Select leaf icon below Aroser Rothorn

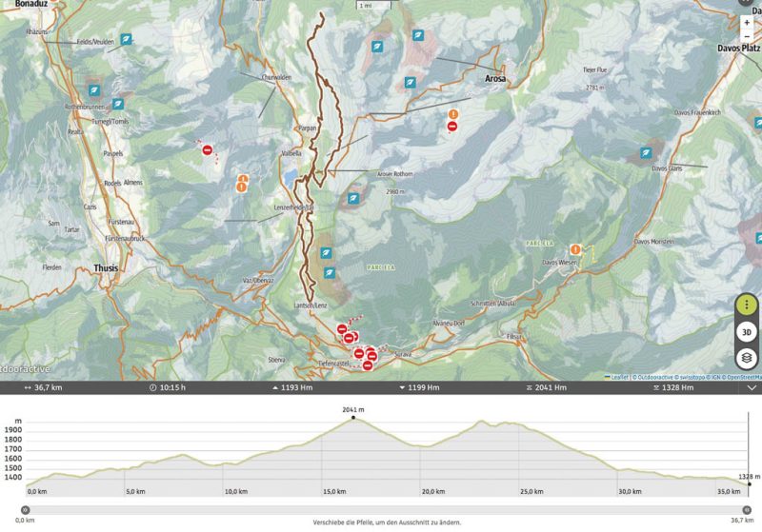353,198
